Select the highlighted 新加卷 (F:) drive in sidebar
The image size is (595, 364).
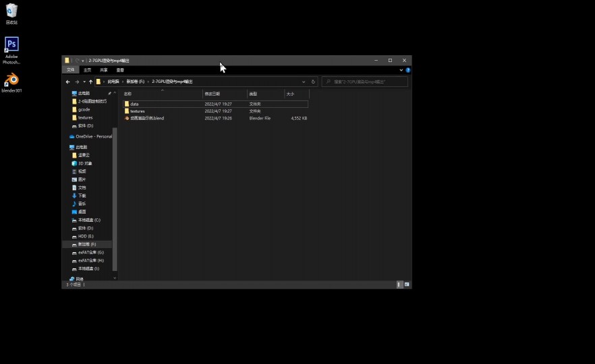pyautogui.click(x=87, y=245)
